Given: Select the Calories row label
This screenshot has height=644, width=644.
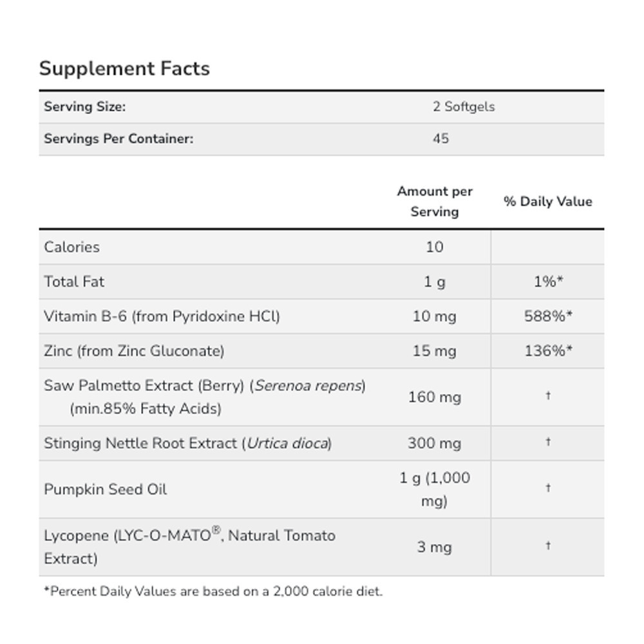Looking at the screenshot, I should click(x=71, y=247).
